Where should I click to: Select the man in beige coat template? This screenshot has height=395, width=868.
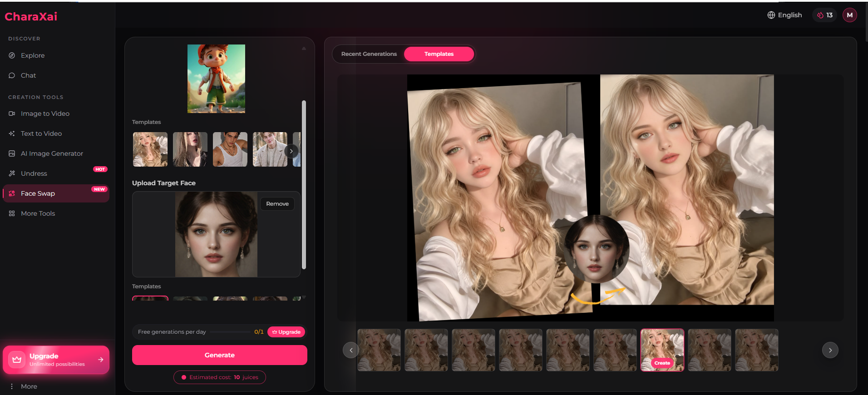[x=270, y=149]
